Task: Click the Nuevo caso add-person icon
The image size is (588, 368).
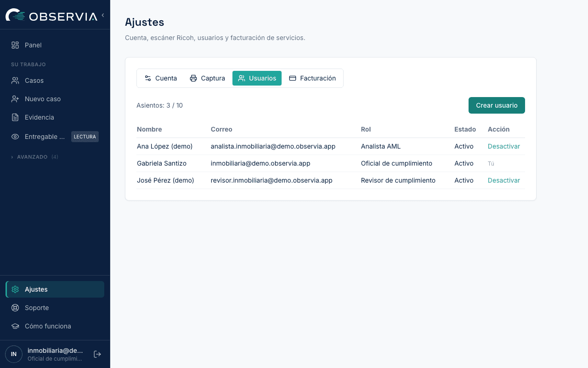Action: (15, 99)
